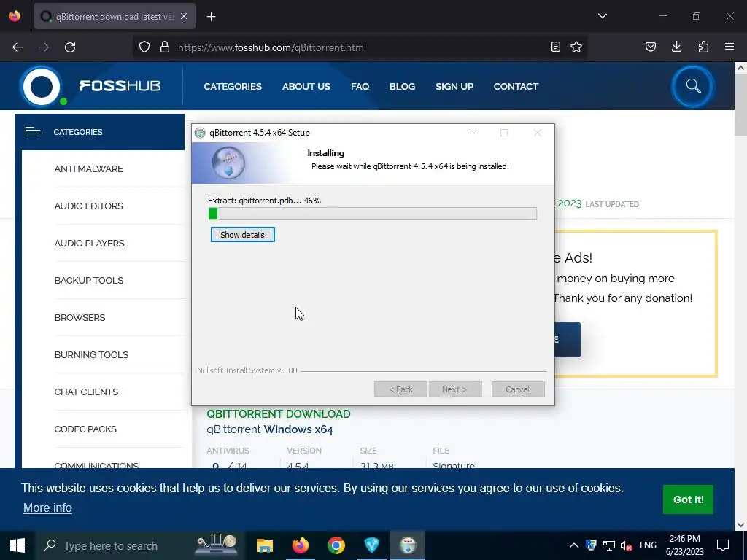The width and height of the screenshot is (747, 560).
Task: Select AUDIO PLAYERS category
Action: click(x=89, y=244)
